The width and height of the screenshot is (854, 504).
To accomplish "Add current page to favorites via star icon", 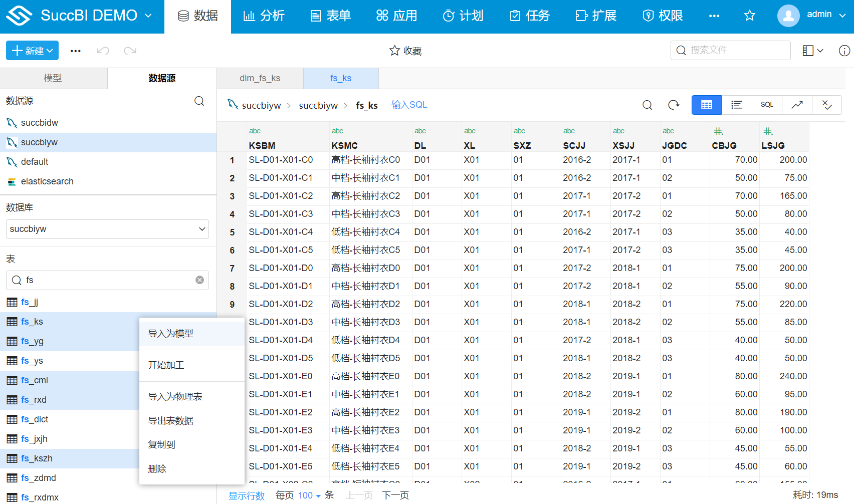I will pyautogui.click(x=750, y=16).
